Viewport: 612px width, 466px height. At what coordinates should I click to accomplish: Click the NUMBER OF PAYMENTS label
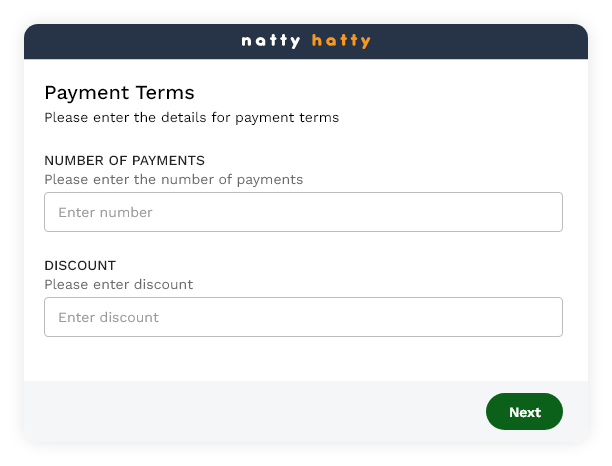(x=125, y=160)
